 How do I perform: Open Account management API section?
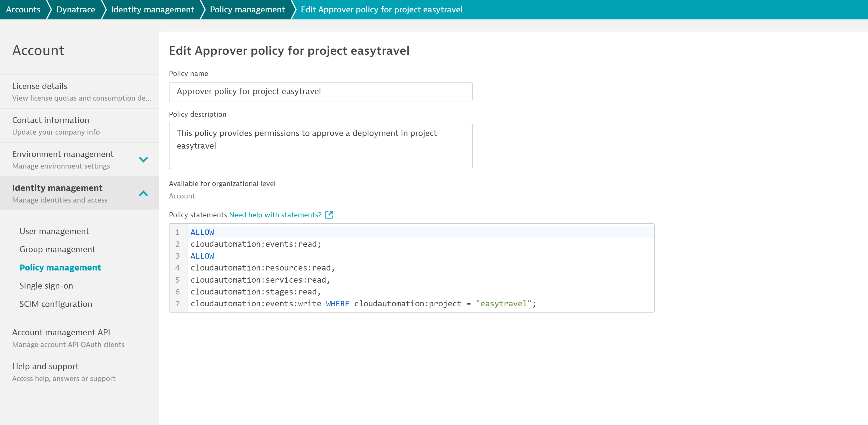click(80, 338)
